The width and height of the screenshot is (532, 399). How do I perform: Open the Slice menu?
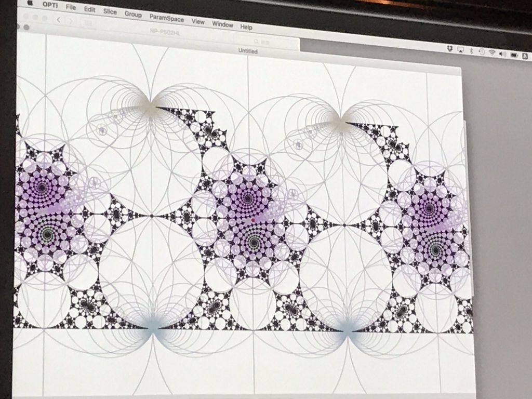coord(110,12)
